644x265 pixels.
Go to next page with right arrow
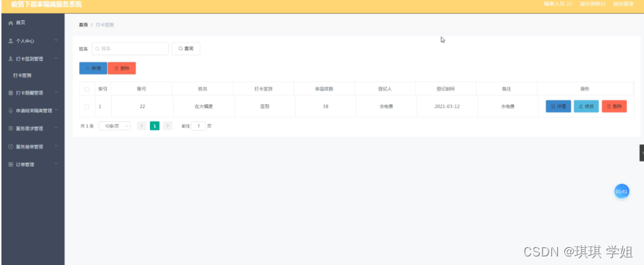tap(167, 126)
